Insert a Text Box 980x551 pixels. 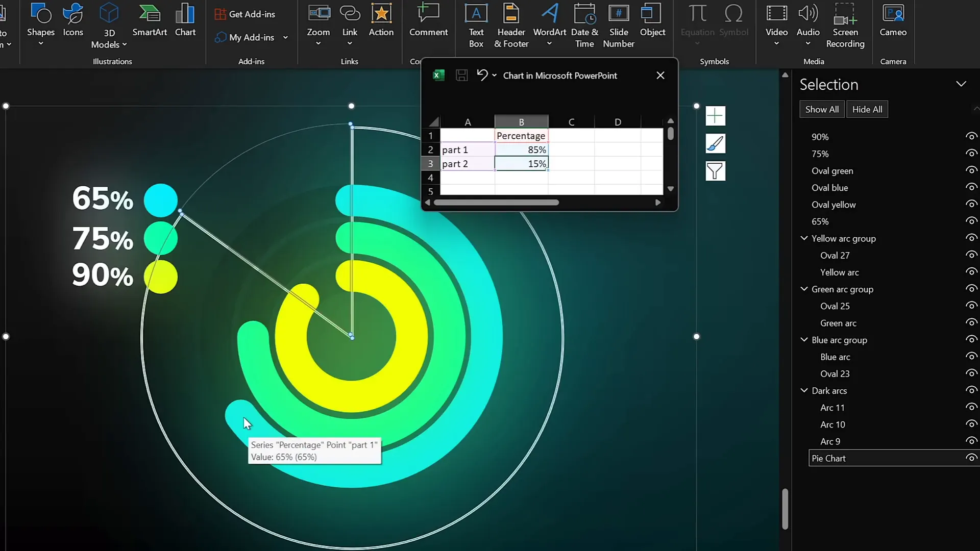pos(476,26)
